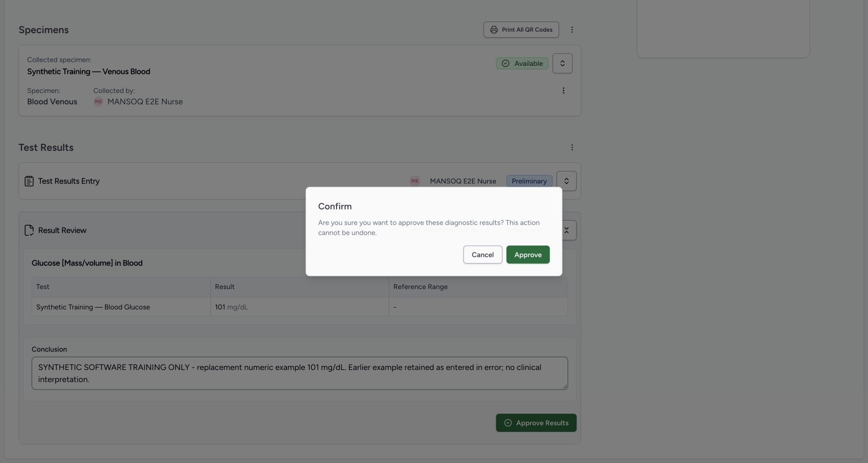
Task: Click Glucose [Mass/volume] in Blood heading
Action: point(87,263)
